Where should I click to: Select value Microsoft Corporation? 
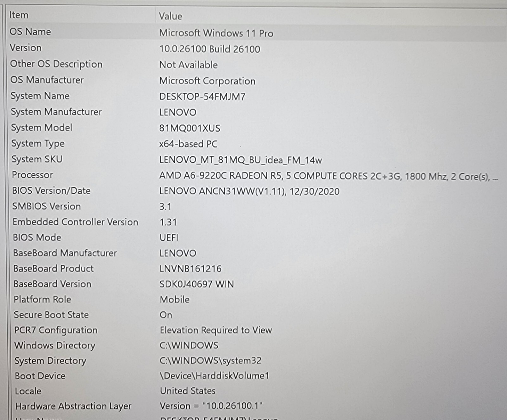click(x=207, y=81)
